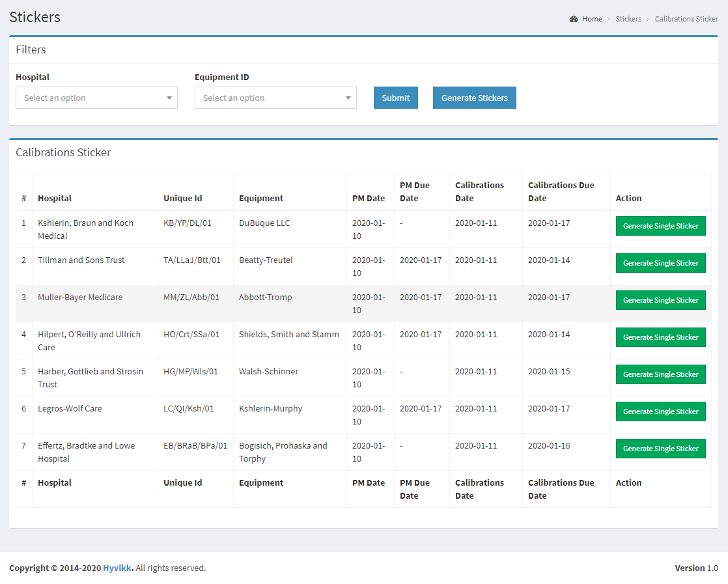
Task: Click equipment name 'Abbott-Tromp'
Action: point(265,297)
